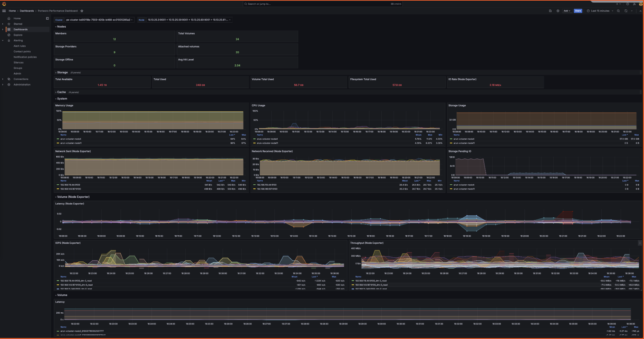This screenshot has width=644, height=339.
Task: Click the refresh dashboard icon
Action: [626, 11]
